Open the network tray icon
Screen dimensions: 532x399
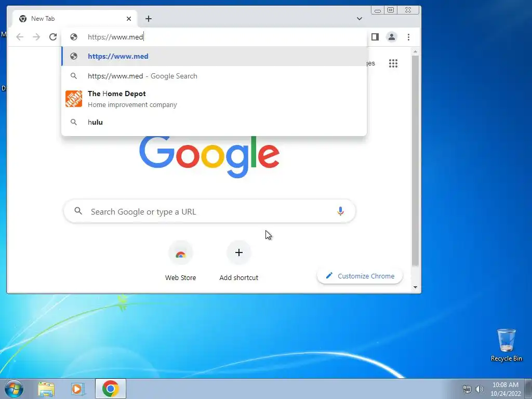(x=467, y=389)
